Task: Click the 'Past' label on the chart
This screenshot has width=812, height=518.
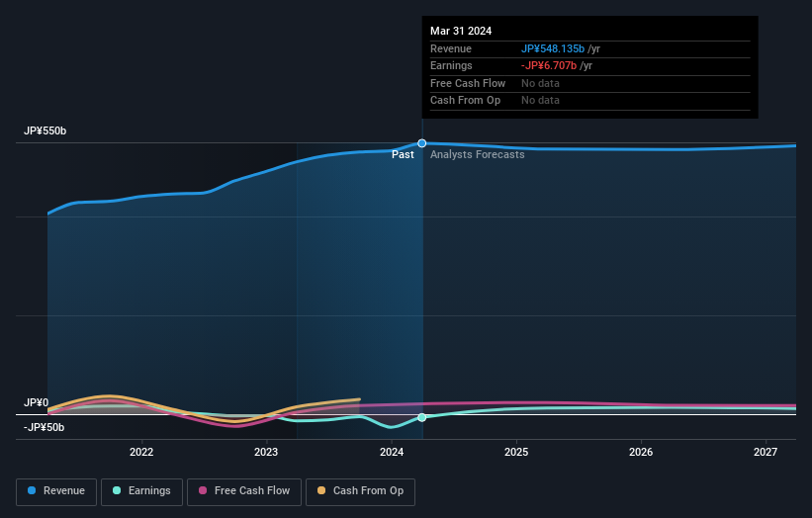Action: click(x=403, y=155)
